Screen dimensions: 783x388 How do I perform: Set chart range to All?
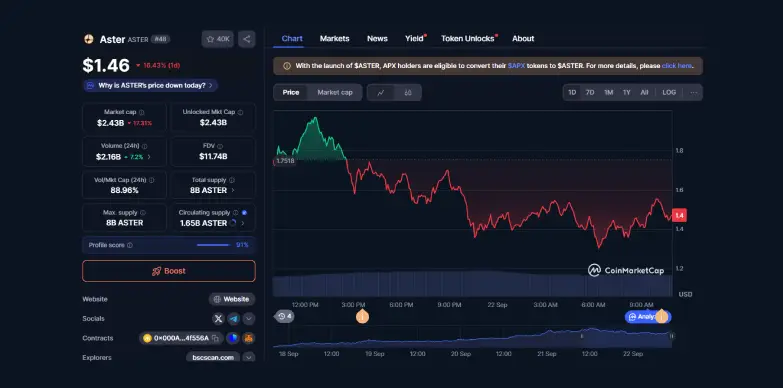pos(644,92)
